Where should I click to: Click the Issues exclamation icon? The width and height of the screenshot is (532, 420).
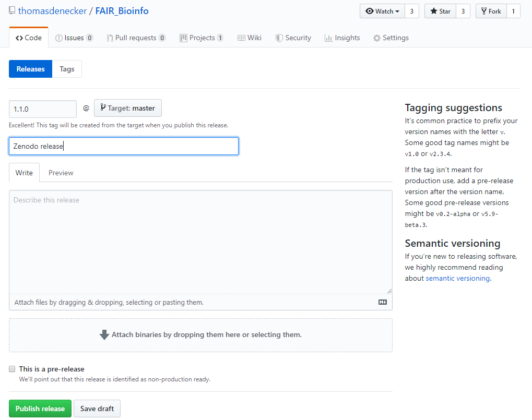59,38
